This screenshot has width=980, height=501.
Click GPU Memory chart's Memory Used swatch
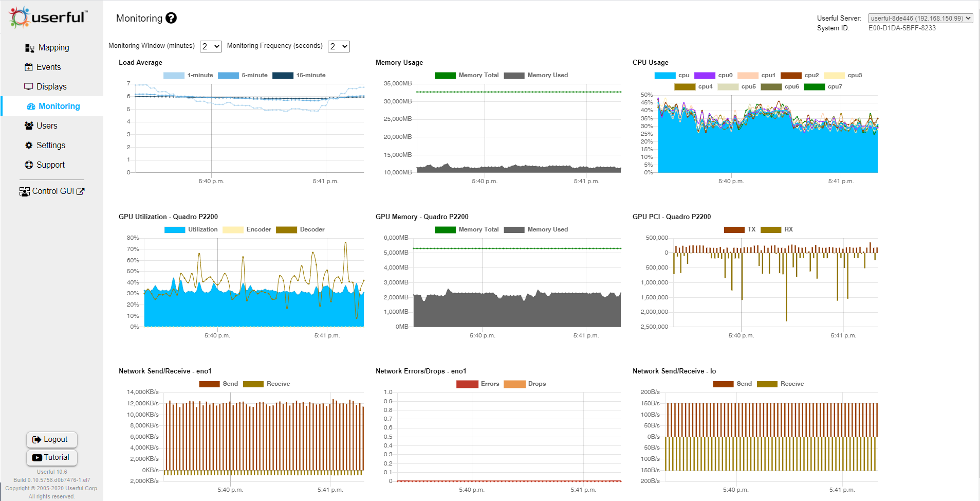coord(514,229)
